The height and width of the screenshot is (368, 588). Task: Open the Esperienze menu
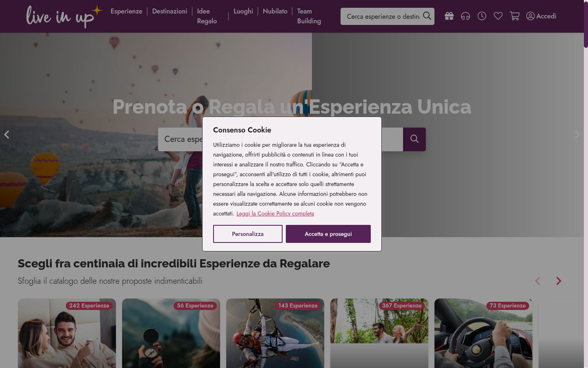[x=127, y=11]
